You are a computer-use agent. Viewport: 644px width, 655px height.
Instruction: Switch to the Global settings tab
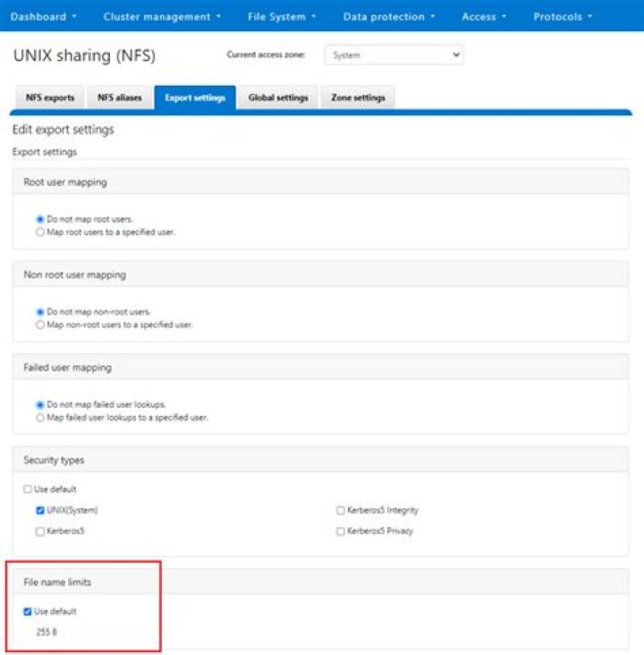click(x=278, y=98)
